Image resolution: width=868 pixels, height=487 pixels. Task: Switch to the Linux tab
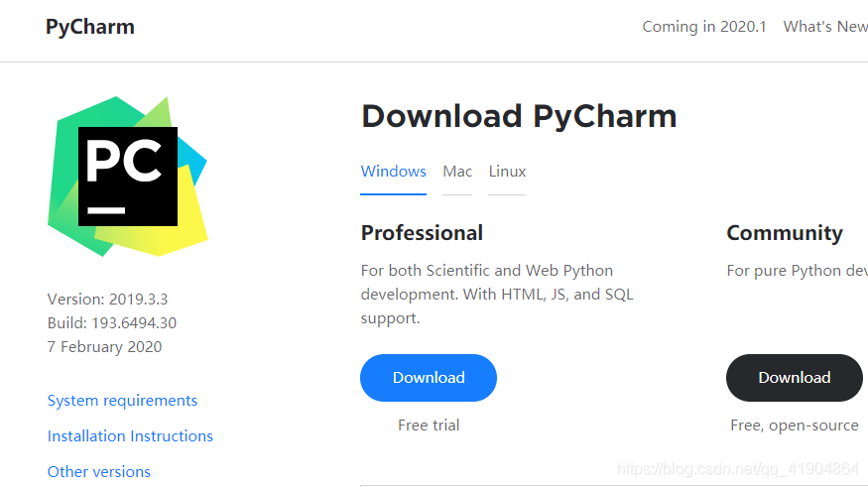coord(507,172)
